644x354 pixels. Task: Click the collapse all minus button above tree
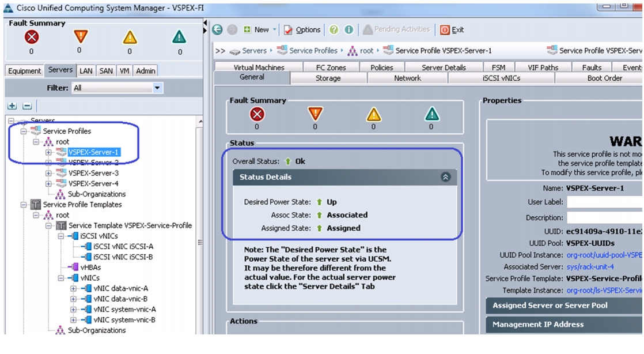[27, 106]
